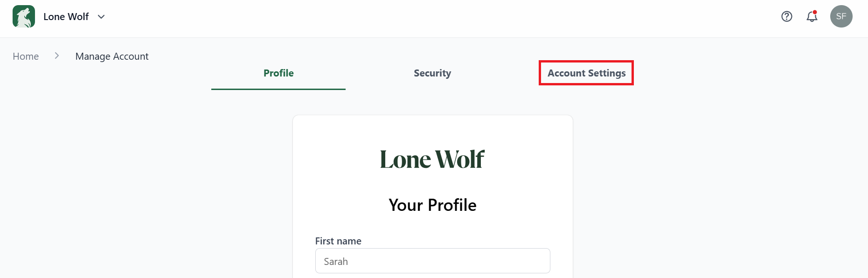Click the Your Profile heading
The width and height of the screenshot is (868, 278).
432,205
